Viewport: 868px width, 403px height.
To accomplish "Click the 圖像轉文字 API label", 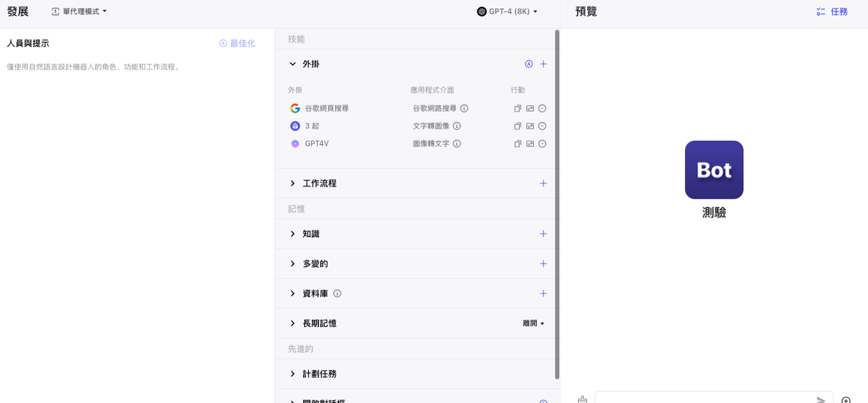I will point(431,144).
